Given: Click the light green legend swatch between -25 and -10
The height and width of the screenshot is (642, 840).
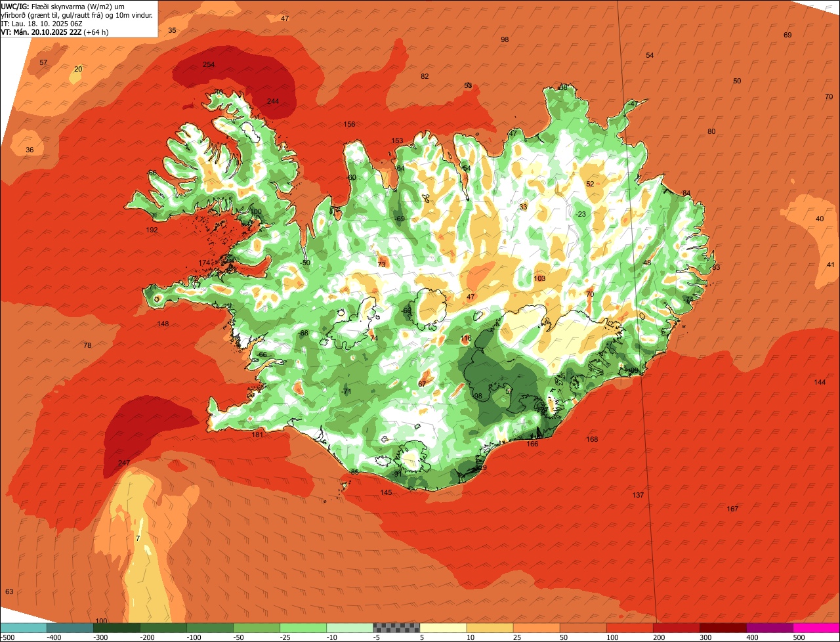Looking at the screenshot, I should tap(303, 628).
